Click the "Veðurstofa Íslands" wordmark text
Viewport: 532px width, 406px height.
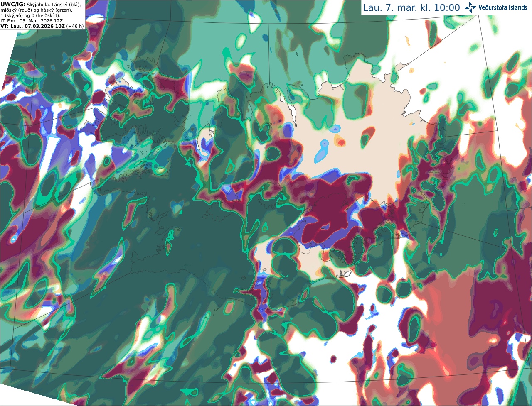[503, 7]
